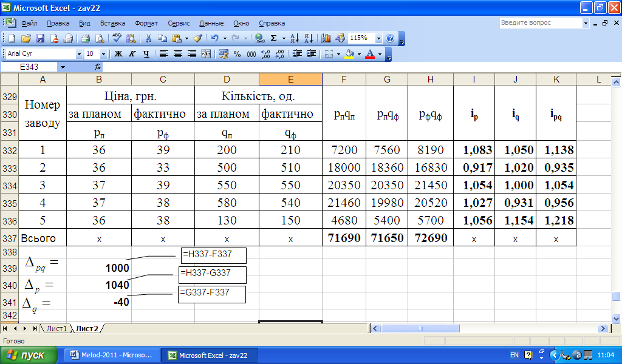Toggle underline formatting (Ч button)
The height and width of the screenshot is (364, 622).
click(146, 54)
